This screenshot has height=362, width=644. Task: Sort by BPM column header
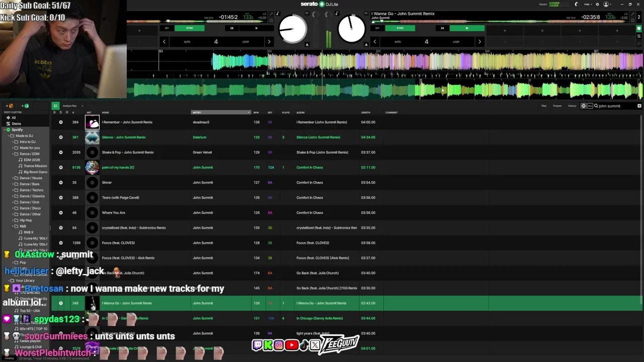(256, 113)
